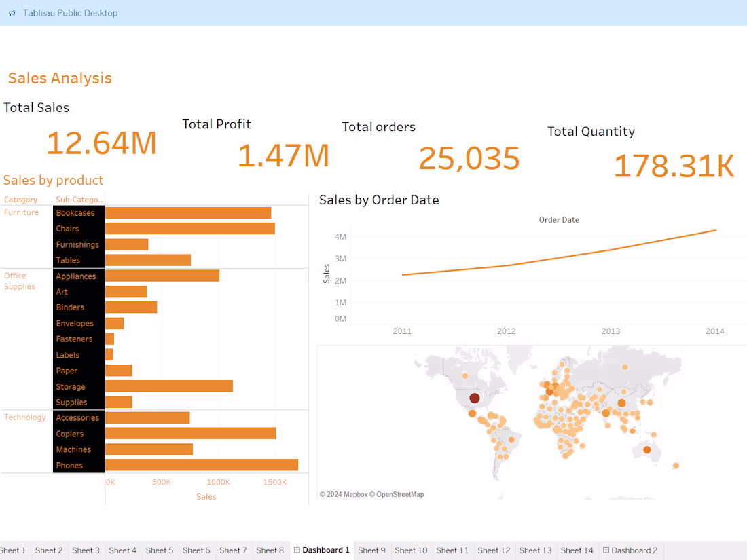
Task: Open the Sheet 14 tab
Action: [x=577, y=550]
